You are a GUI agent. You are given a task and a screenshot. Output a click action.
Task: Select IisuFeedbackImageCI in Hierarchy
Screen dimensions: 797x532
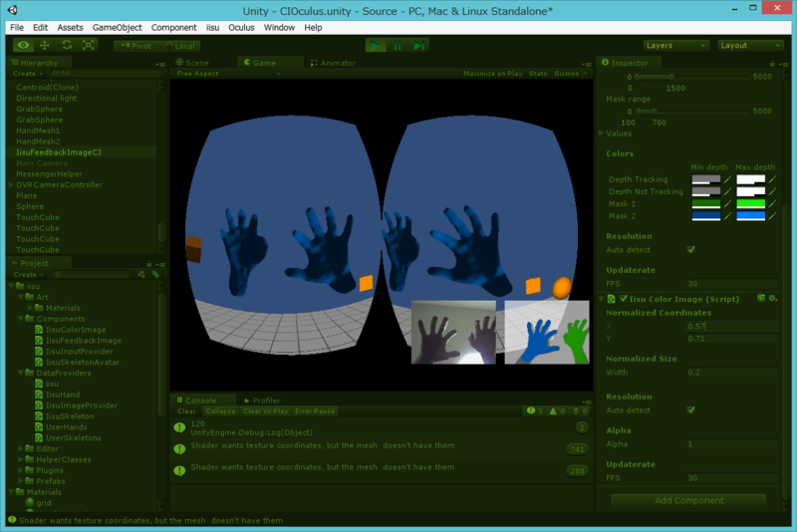(x=59, y=152)
